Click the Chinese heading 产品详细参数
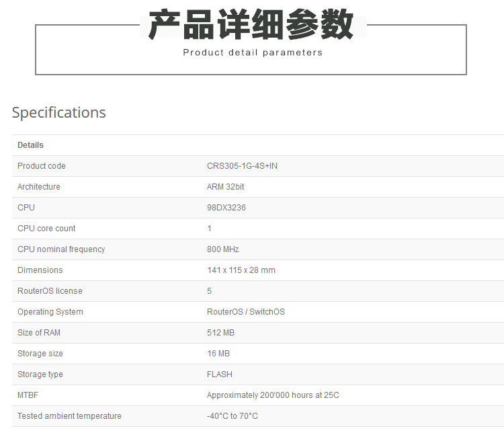This screenshot has width=504, height=439. point(251,24)
